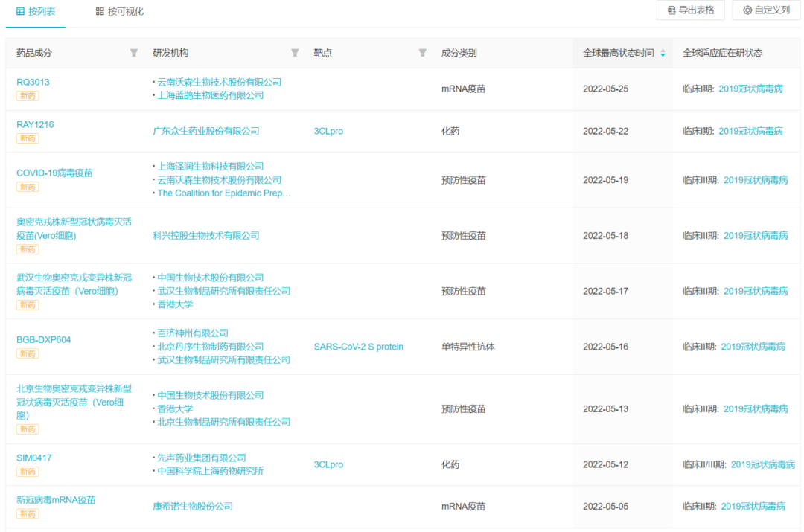This screenshot has height=532, width=804.
Task: Open the filter icon for 药品成分 column
Action: tap(134, 53)
